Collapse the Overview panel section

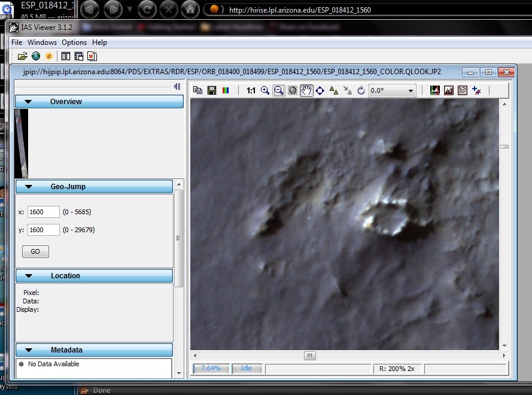tap(27, 102)
